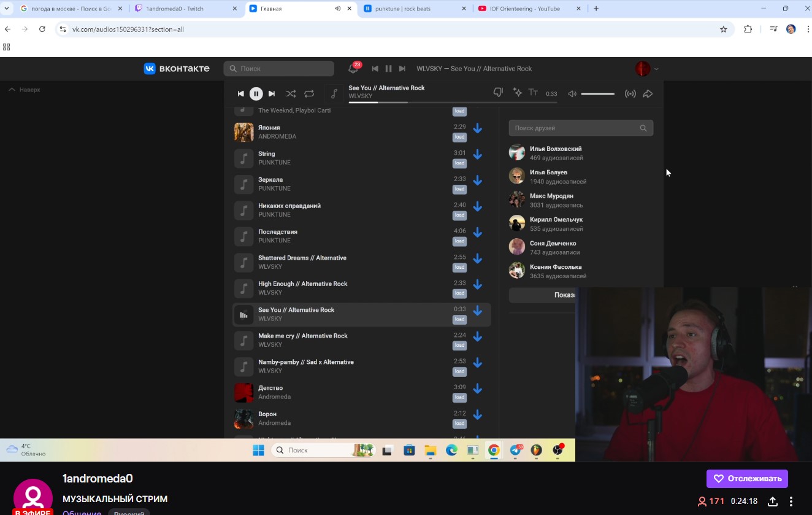
Task: Download the String track with the blue arrow
Action: click(x=478, y=155)
